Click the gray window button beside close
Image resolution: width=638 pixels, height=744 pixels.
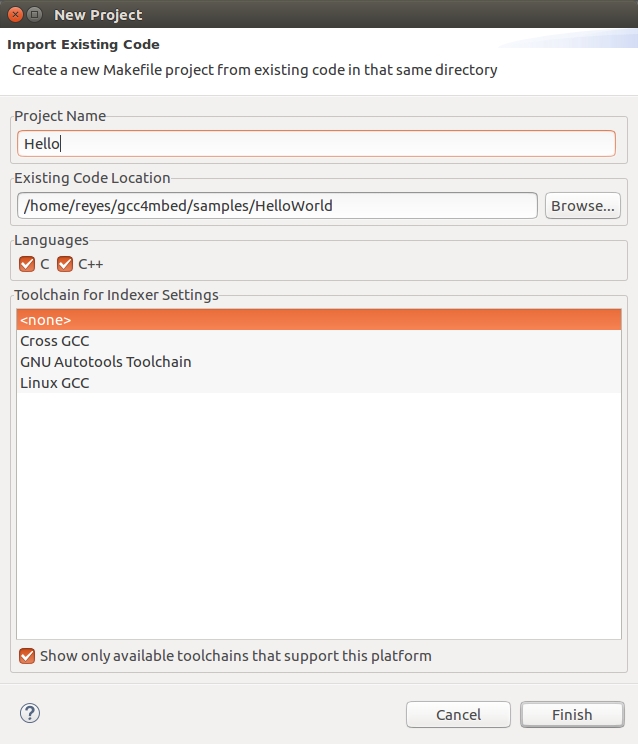click(x=35, y=15)
